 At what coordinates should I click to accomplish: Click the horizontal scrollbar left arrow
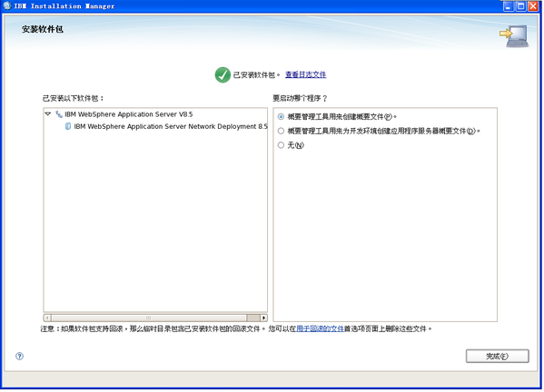tap(47, 318)
